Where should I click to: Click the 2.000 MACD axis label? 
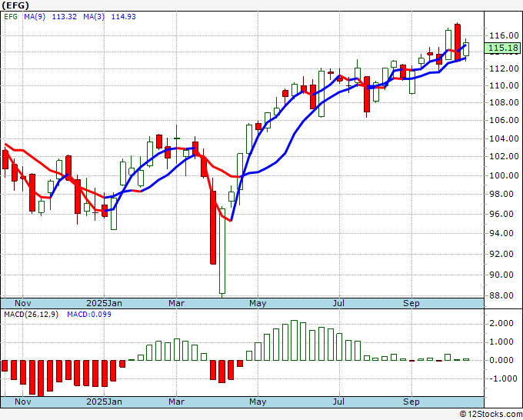[x=501, y=323]
